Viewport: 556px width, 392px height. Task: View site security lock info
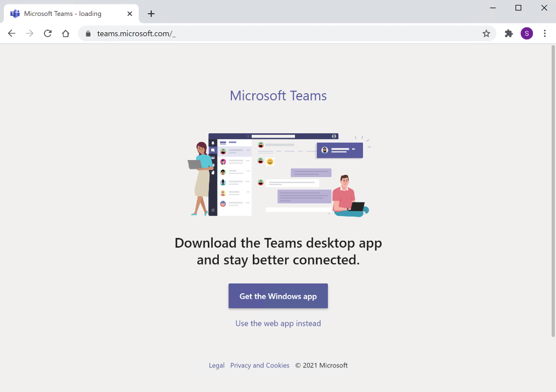88,33
